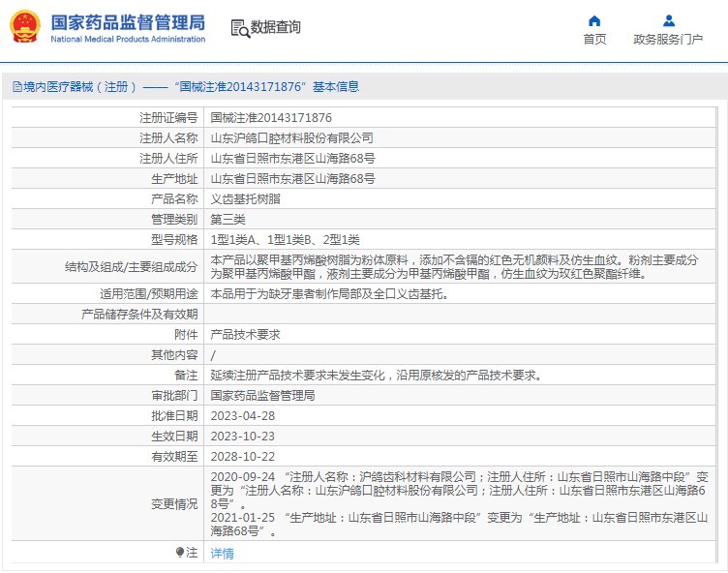Click the 国家药品监督管理局 site title text
The height and width of the screenshot is (573, 728).
click(127, 21)
